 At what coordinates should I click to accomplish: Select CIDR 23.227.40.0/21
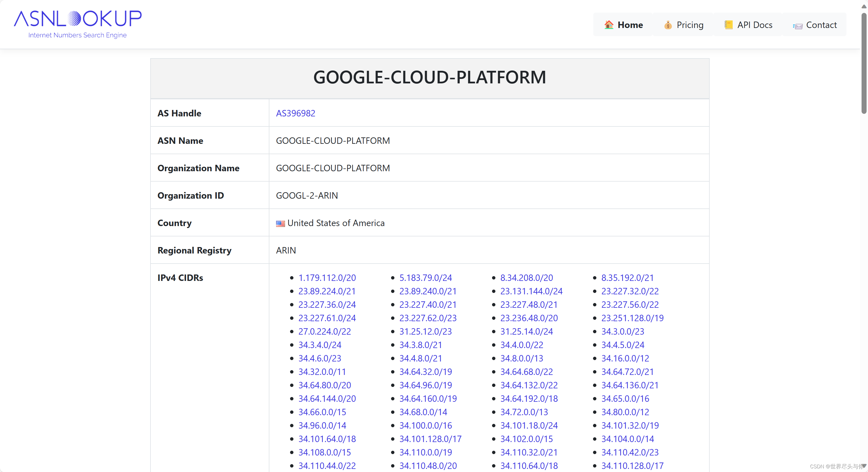[x=428, y=305]
